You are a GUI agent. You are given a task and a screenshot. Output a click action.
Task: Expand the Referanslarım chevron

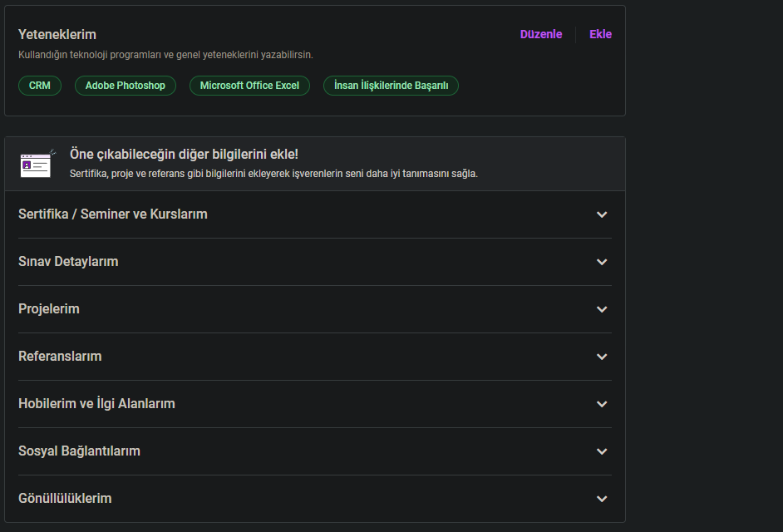tap(602, 357)
